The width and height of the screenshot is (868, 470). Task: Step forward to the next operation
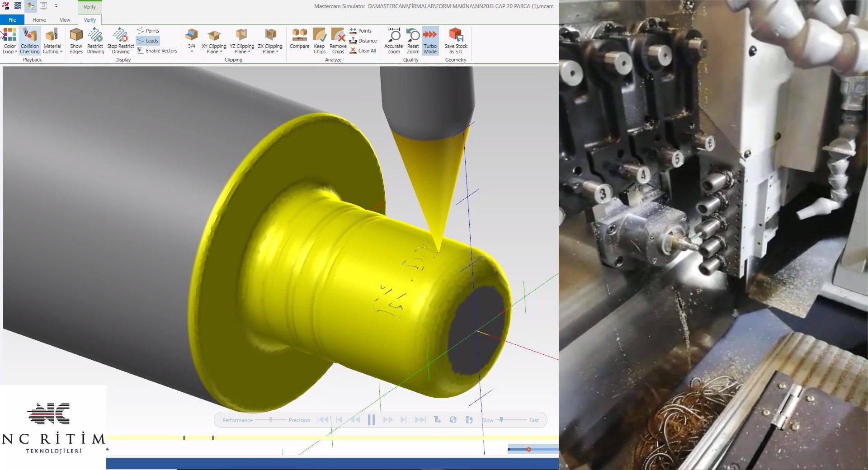coord(404,420)
